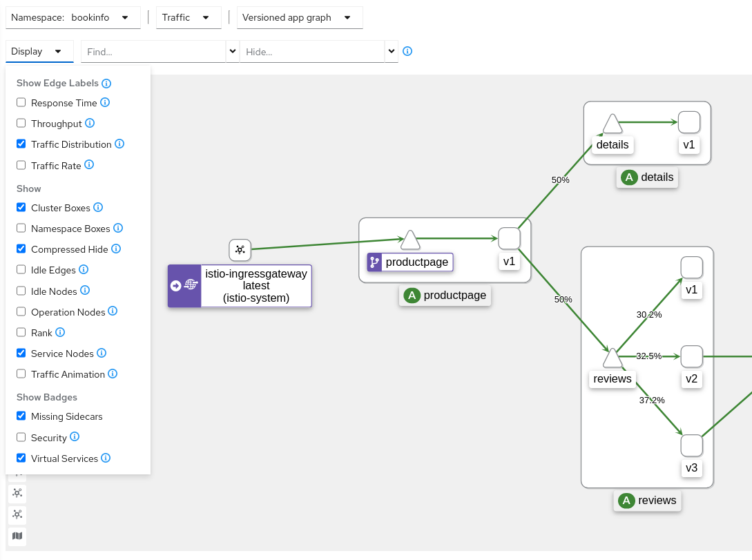Screen dimensions: 752x560
Task: Click the lowest graph layout icon above Legend
Action: (x=17, y=514)
